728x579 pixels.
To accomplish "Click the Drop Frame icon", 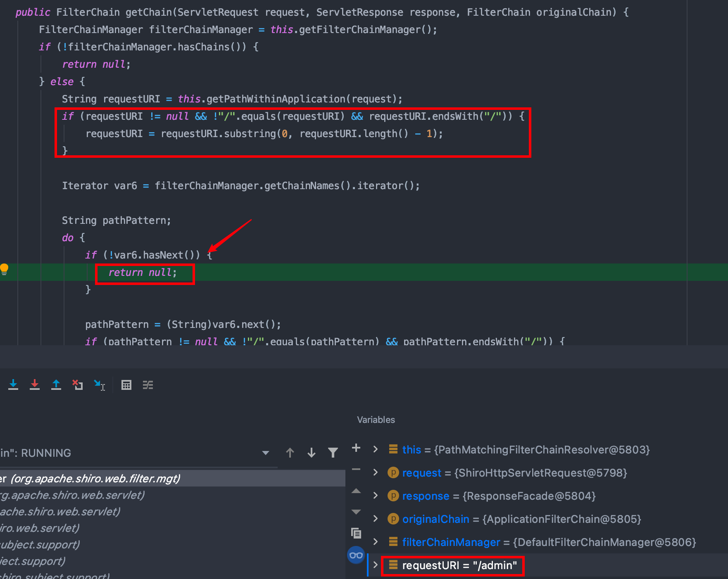I will click(x=78, y=385).
